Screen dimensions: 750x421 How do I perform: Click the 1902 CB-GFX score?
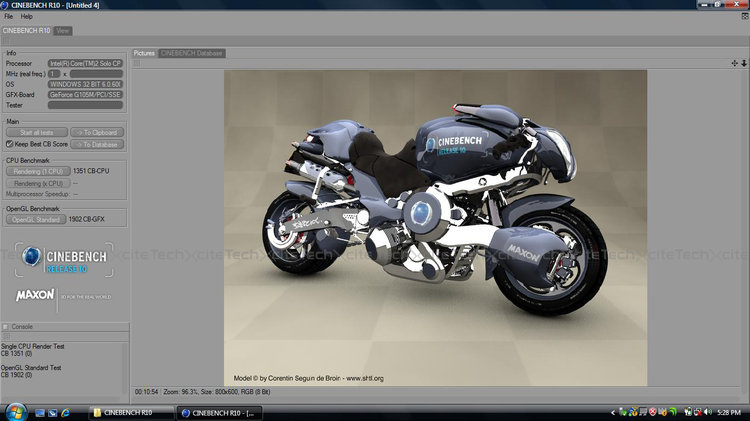[87, 219]
